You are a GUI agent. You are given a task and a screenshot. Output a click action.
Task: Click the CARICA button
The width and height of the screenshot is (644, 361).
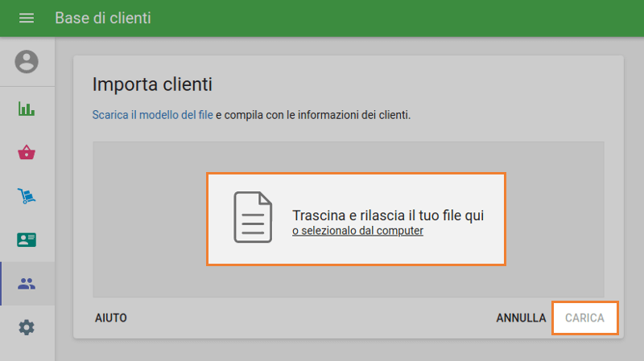tap(585, 318)
